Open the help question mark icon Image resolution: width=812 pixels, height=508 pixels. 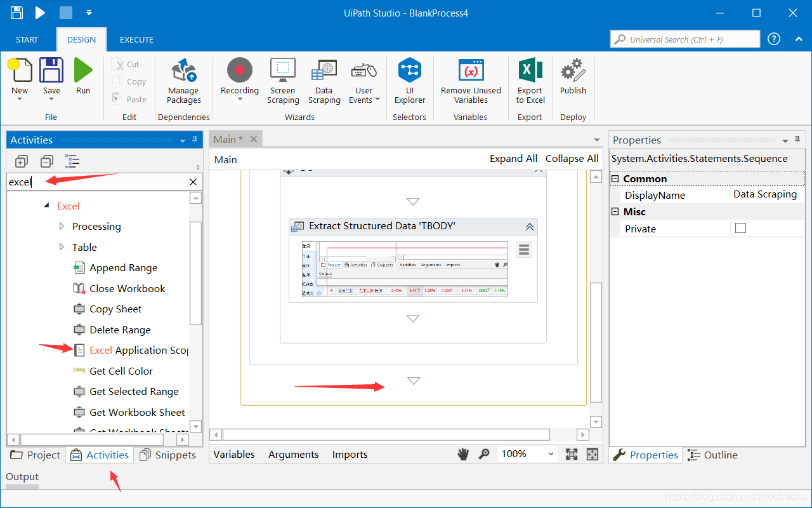[774, 39]
